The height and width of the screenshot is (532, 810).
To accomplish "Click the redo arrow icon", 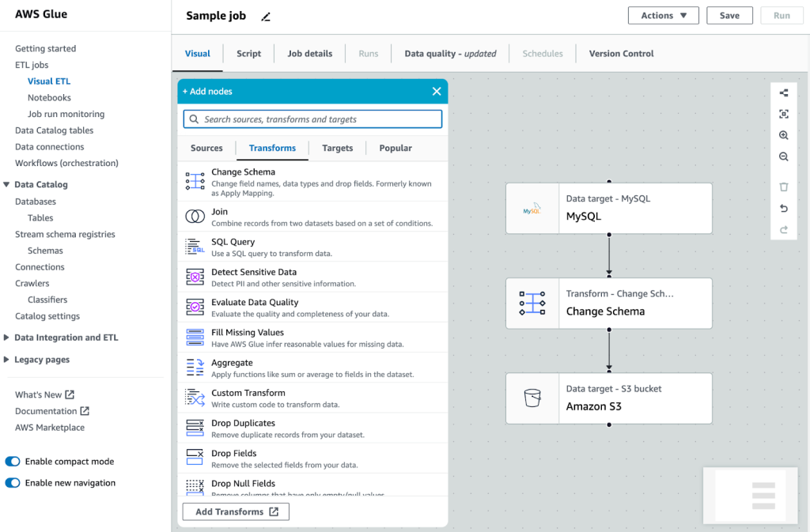I will [784, 229].
